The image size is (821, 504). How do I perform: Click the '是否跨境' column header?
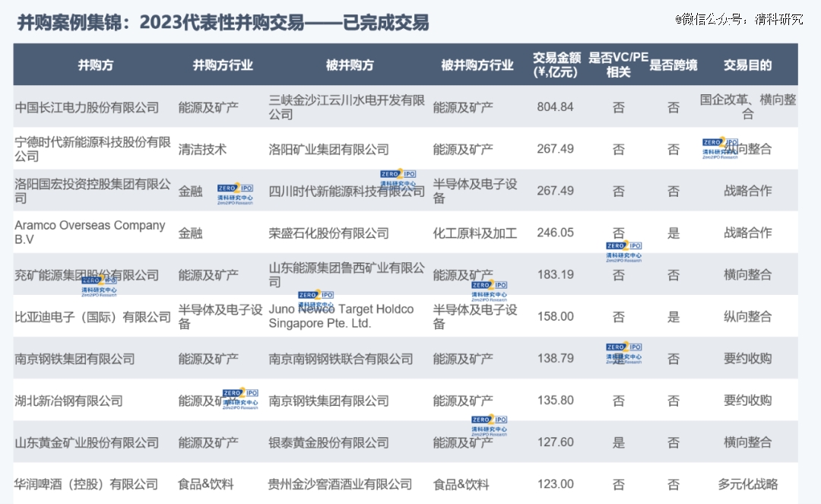click(674, 65)
